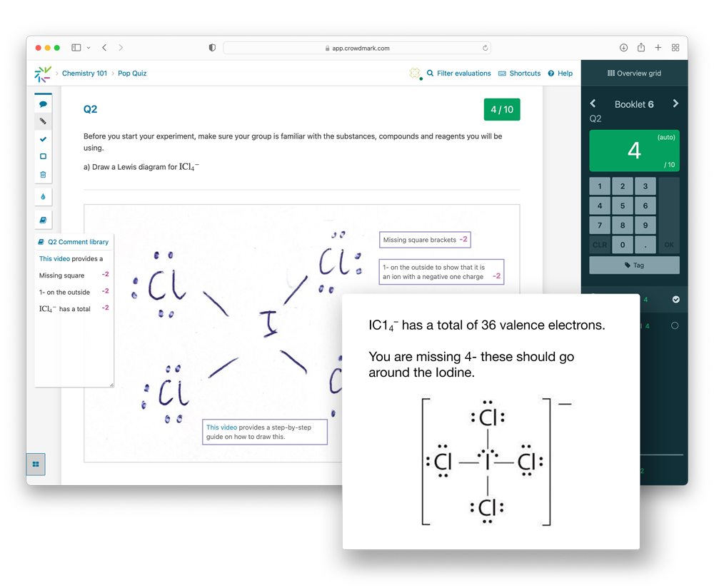The width and height of the screenshot is (714, 588).
Task: Select the comment bubble annotation tool
Action: (43, 104)
